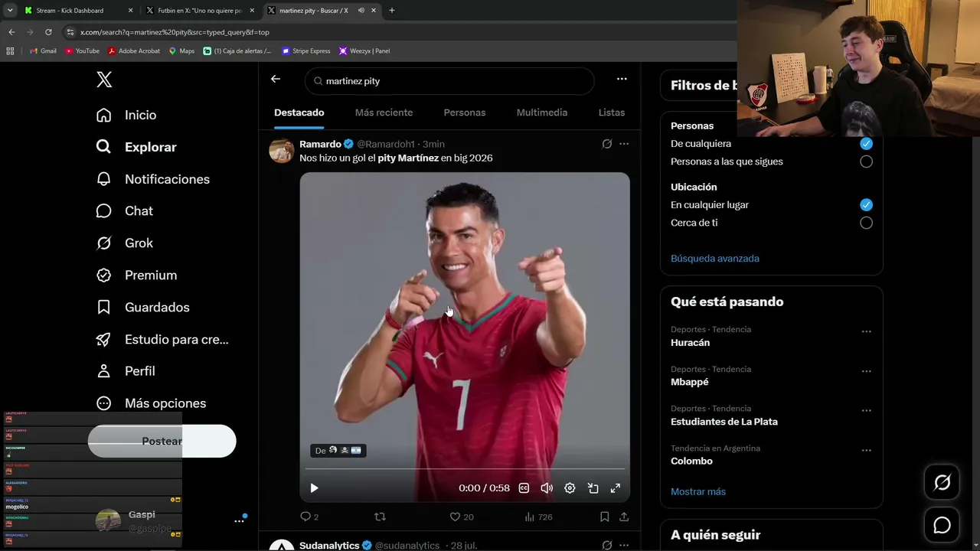Seek in the video progress bar
The image size is (980, 551).
[465, 468]
